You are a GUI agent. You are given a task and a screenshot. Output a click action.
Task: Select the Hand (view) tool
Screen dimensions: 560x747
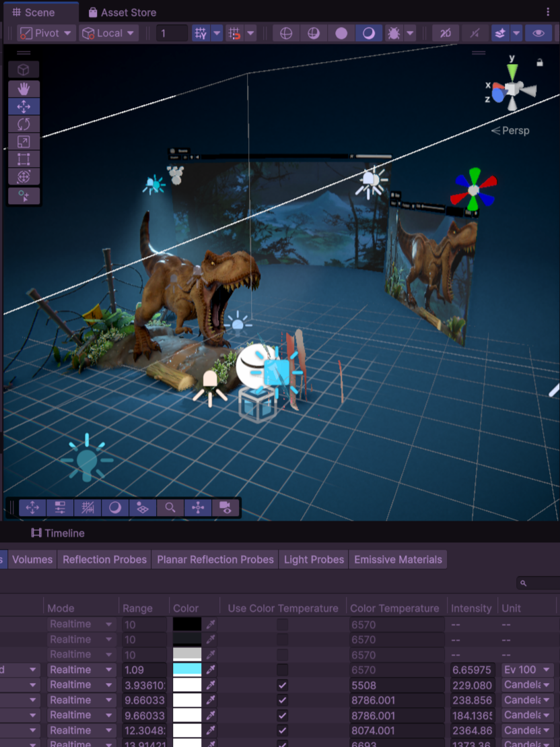click(x=24, y=89)
